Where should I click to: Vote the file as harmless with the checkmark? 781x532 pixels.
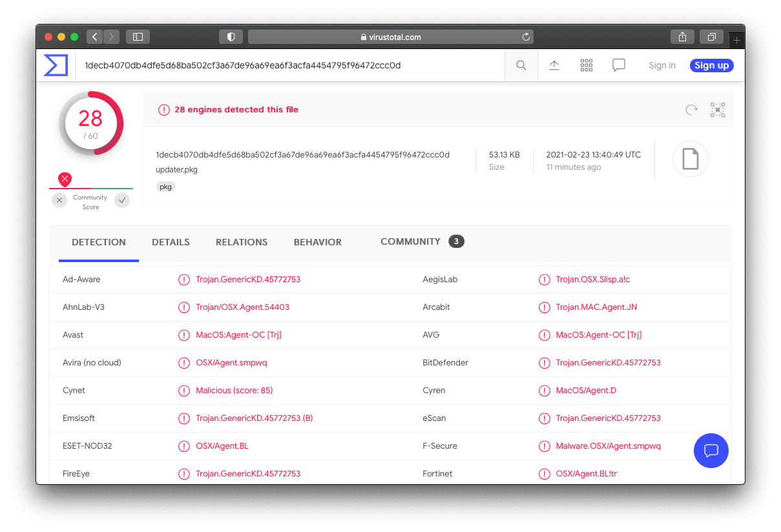coord(122,200)
